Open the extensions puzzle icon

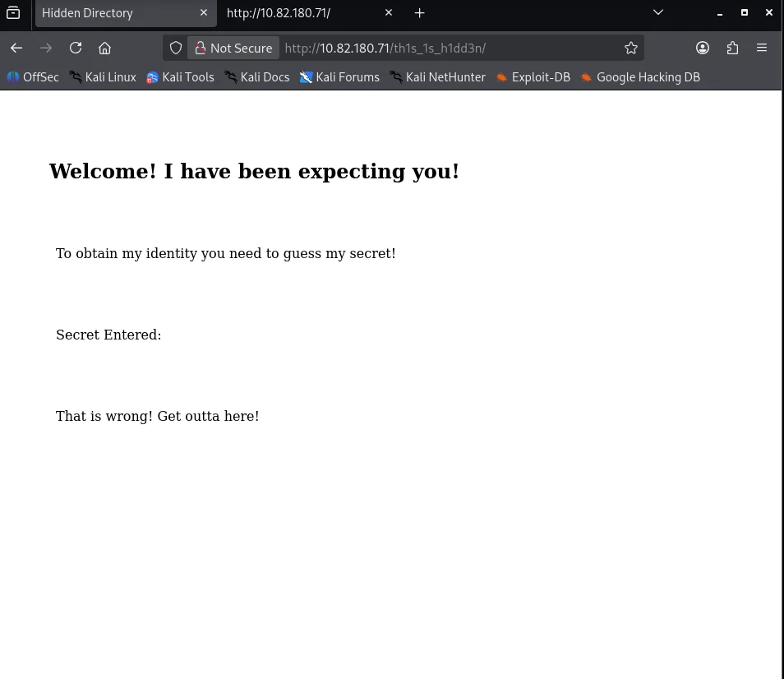pyautogui.click(x=732, y=48)
